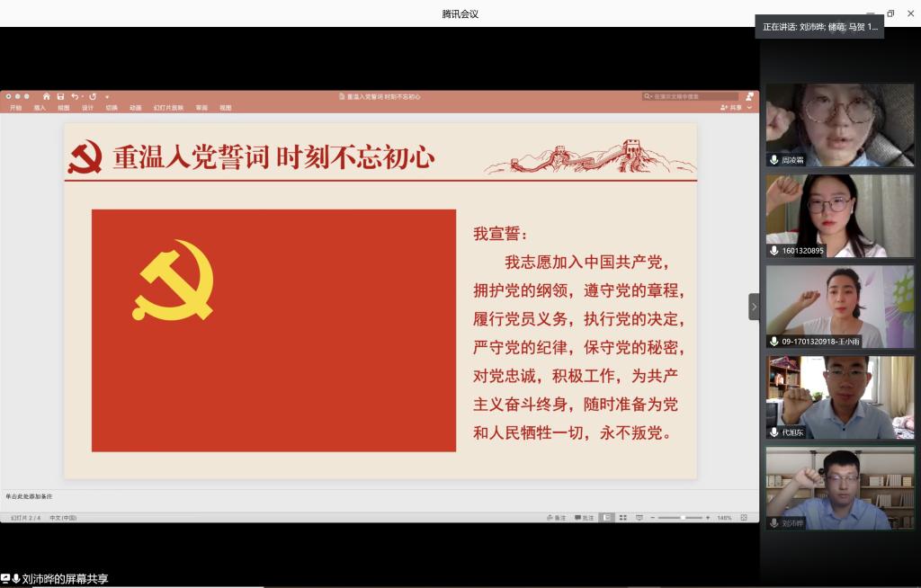
Task: Open the 设计 ribbon tab
Action: [87, 108]
